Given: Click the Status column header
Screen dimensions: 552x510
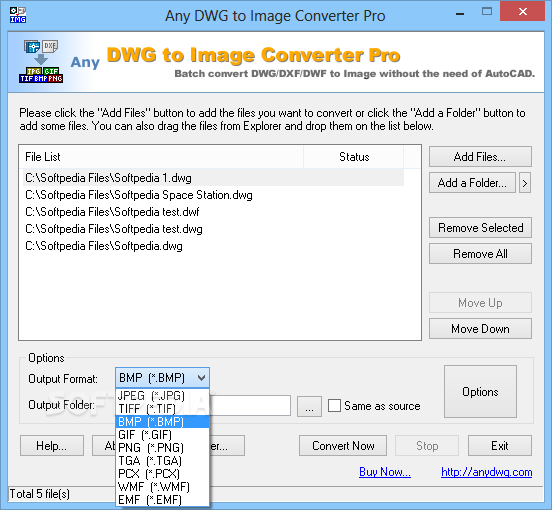Looking at the screenshot, I should click(x=353, y=157).
